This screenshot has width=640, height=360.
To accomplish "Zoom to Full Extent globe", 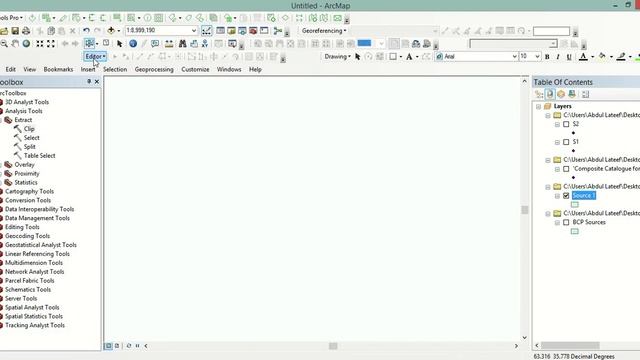I will (26, 44).
